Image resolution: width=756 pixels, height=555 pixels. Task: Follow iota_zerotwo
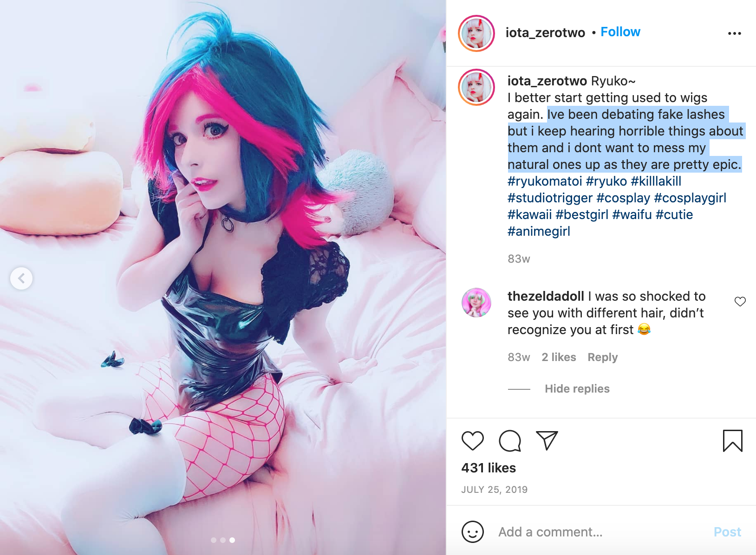point(620,32)
